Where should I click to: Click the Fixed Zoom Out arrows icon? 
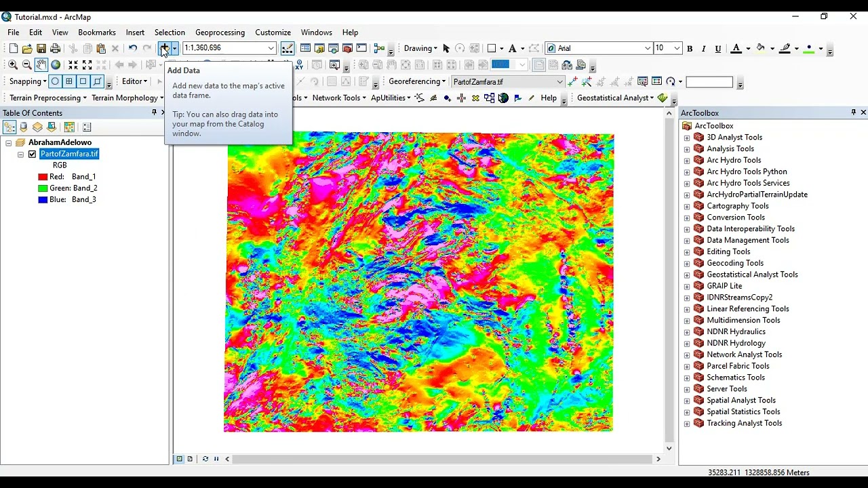point(87,65)
